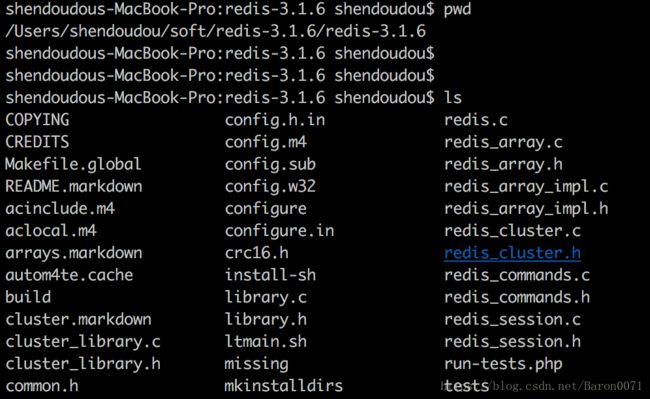Screen dimensions: 650x399
Task: Select README.markdown in the listing
Action: coord(74,186)
